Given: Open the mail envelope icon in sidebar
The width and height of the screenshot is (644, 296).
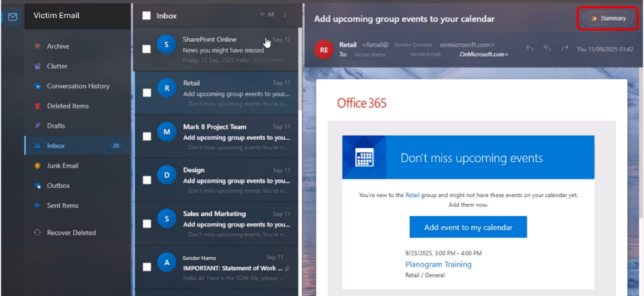Looking at the screenshot, I should point(12,17).
